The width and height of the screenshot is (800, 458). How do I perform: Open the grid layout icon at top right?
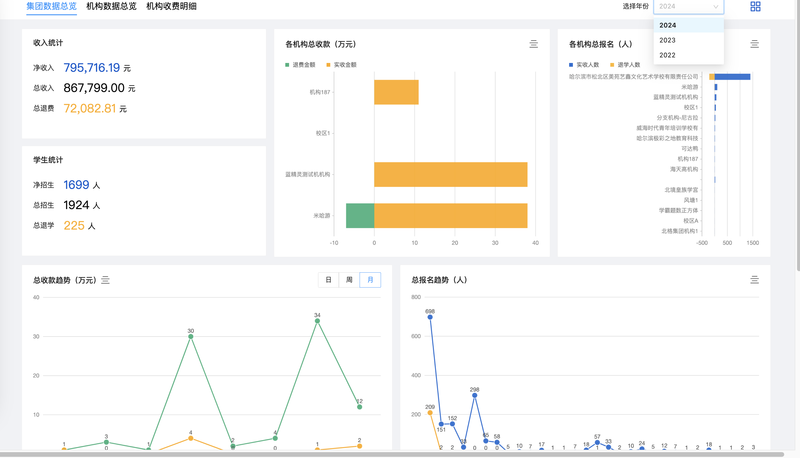click(755, 6)
